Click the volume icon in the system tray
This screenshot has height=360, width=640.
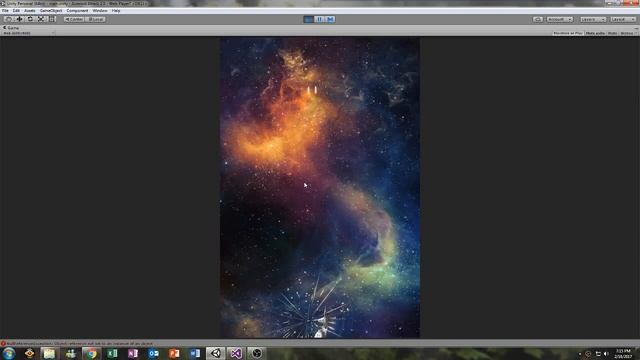tap(606, 354)
